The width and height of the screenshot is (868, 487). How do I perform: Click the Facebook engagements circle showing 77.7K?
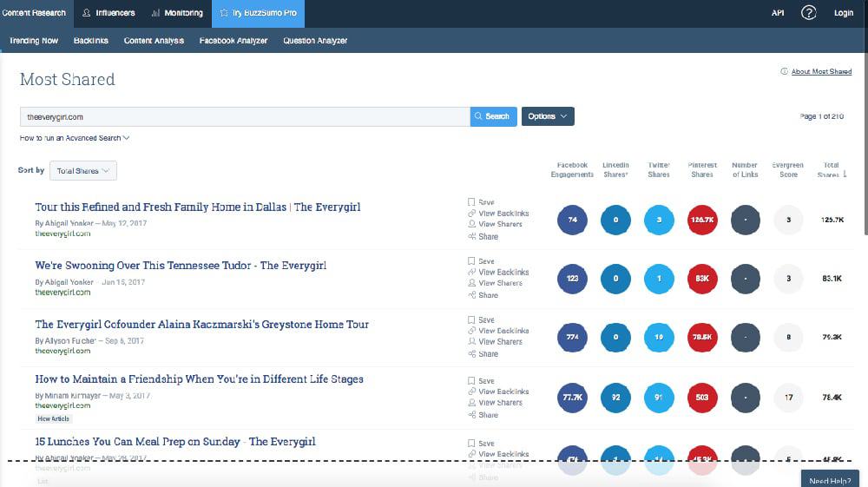click(572, 398)
